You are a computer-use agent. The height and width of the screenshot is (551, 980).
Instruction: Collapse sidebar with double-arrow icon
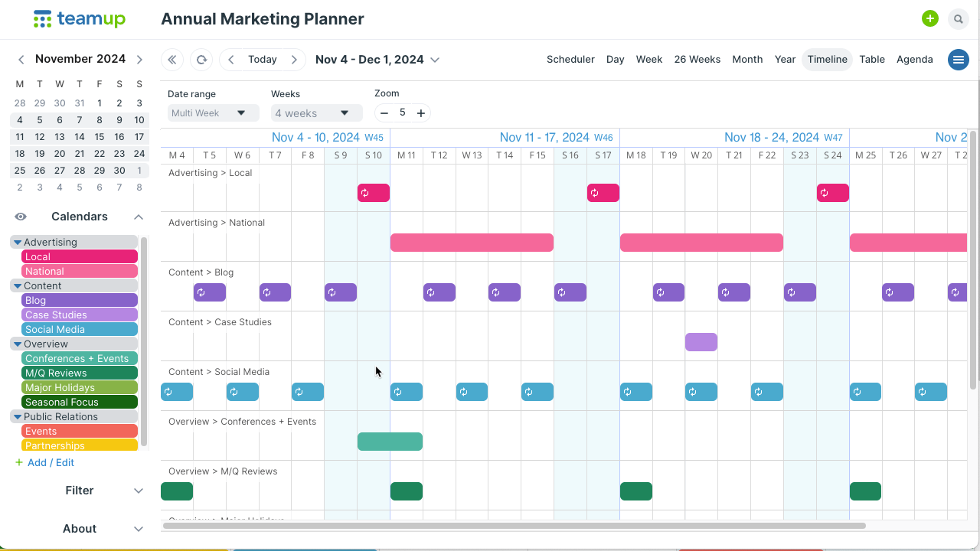coord(172,60)
